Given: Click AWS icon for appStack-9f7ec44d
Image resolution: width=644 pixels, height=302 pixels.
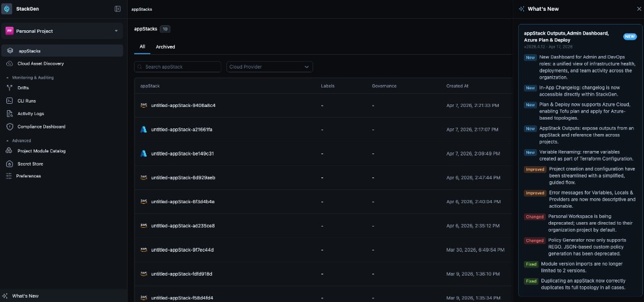Looking at the screenshot, I should pos(144,249).
